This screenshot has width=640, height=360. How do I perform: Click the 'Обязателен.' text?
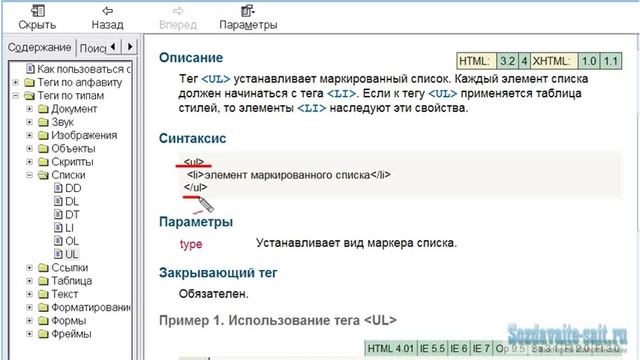point(213,294)
